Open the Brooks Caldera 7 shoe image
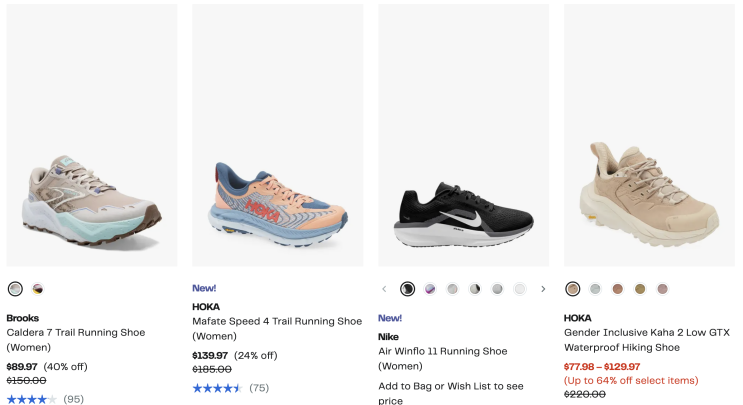Image resolution: width=743 pixels, height=405 pixels. 91,135
